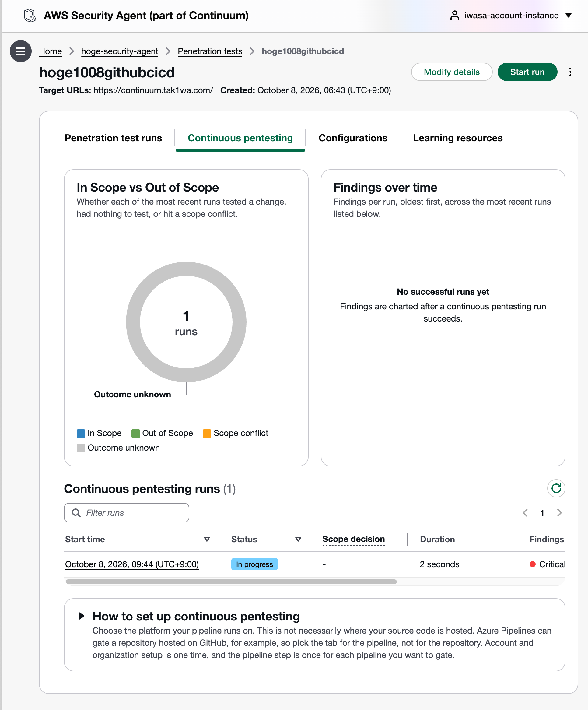Click the user profile icon
Screen dimensions: 588x710
tap(454, 16)
